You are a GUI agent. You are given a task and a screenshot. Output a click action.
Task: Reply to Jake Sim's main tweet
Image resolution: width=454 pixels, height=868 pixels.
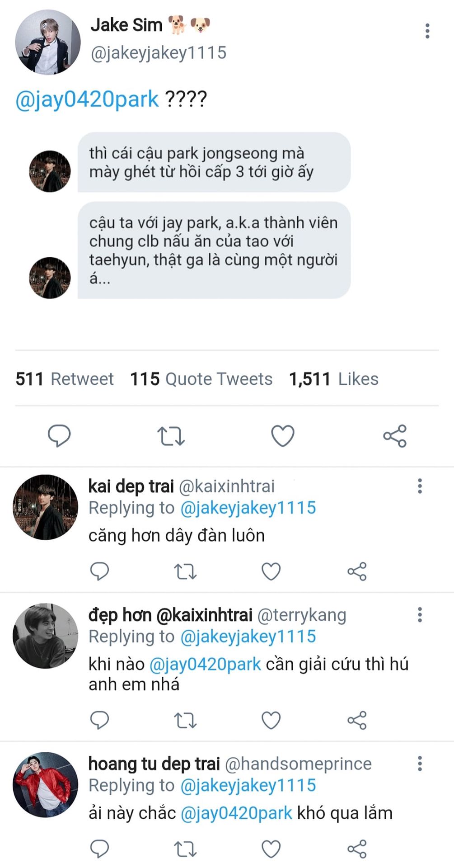click(x=59, y=436)
